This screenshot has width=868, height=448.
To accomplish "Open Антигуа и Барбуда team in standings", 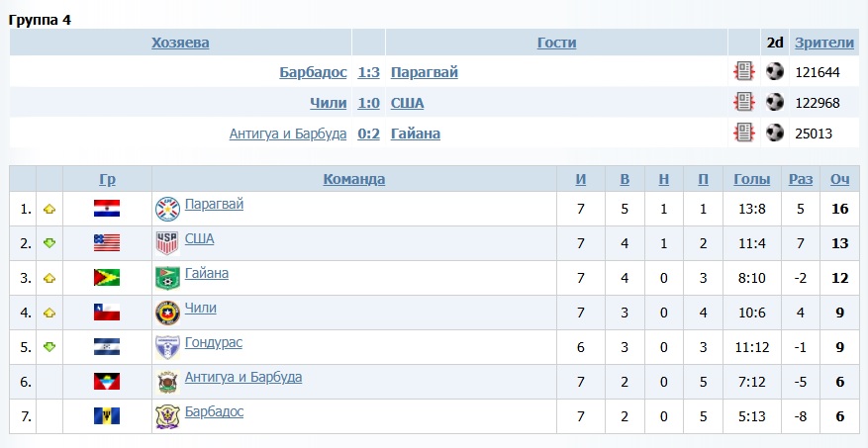I will click(243, 378).
